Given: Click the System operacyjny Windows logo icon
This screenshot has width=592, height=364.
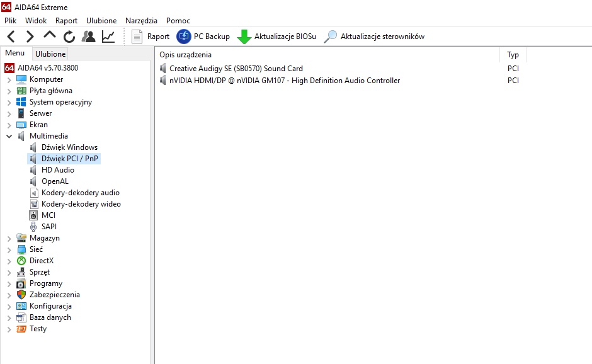Looking at the screenshot, I should (x=21, y=102).
